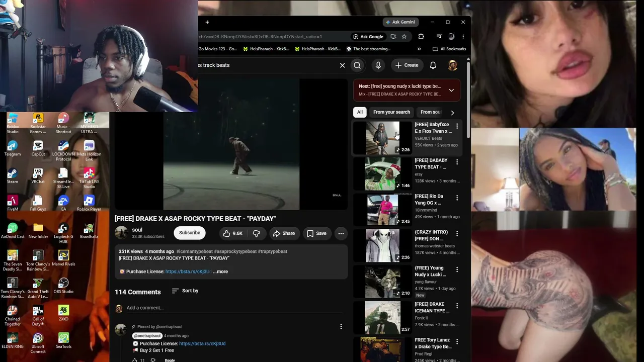Share the video with the Share button

tap(284, 233)
